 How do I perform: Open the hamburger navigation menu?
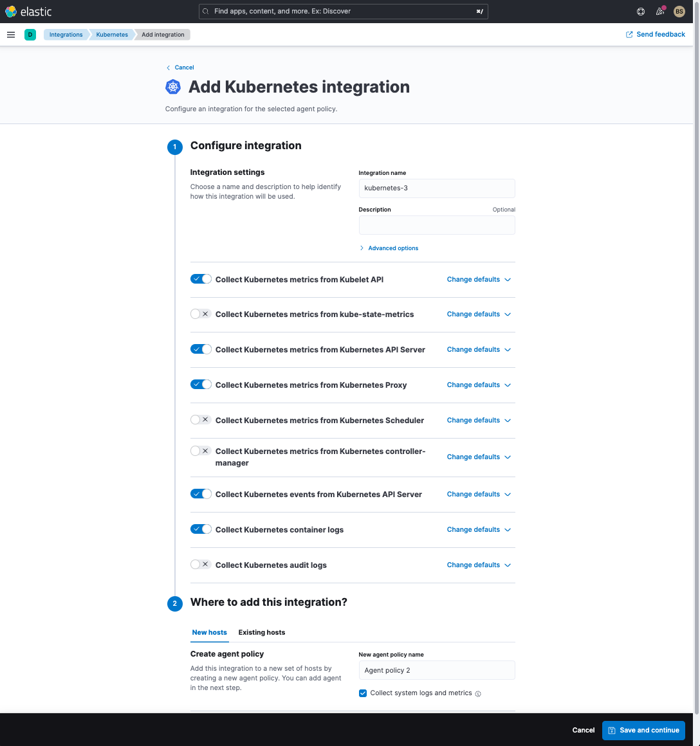pyautogui.click(x=11, y=35)
